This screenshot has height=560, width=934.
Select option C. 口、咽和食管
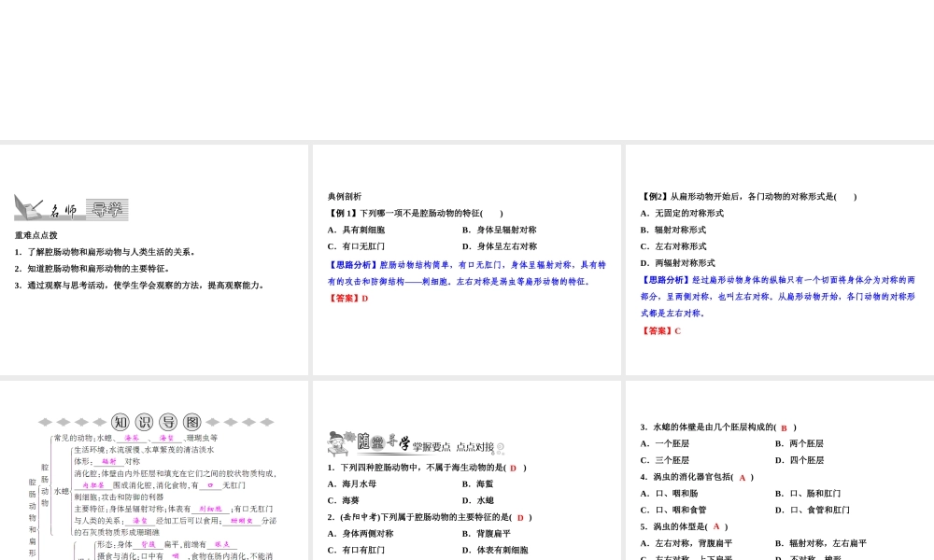click(673, 510)
